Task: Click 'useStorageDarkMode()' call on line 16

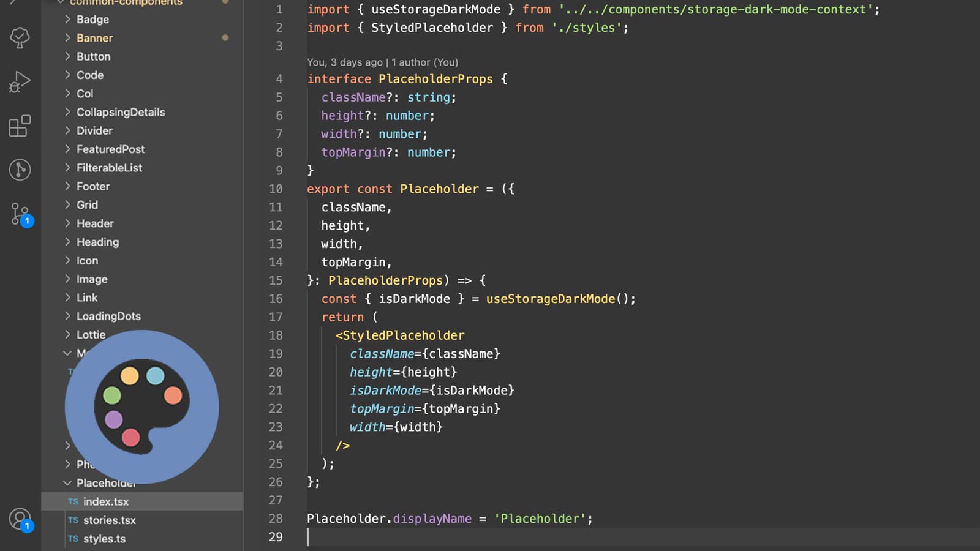Action: (x=557, y=299)
